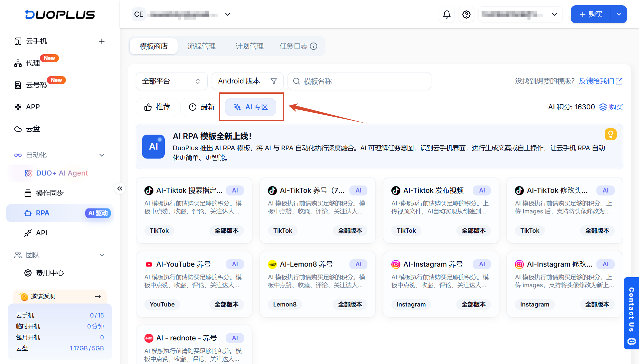The width and height of the screenshot is (639, 364).
Task: Click the Lemon8 platform tag
Action: click(x=285, y=304)
